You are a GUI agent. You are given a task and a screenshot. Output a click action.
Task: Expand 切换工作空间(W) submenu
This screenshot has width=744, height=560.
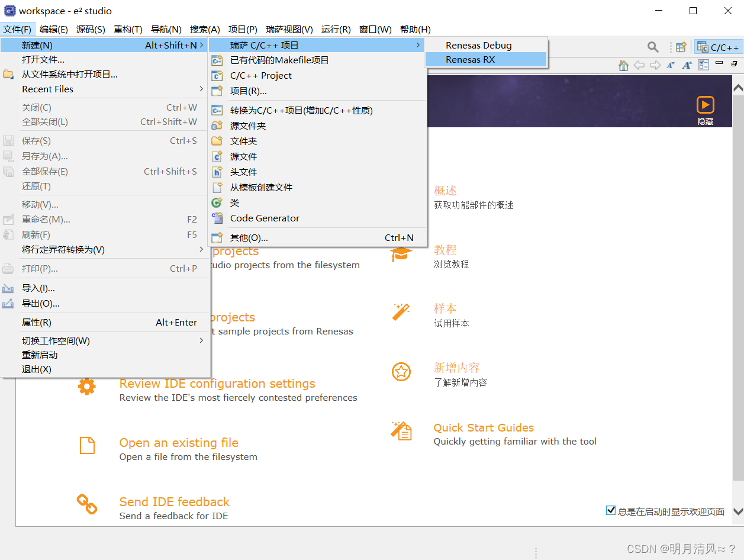point(105,340)
